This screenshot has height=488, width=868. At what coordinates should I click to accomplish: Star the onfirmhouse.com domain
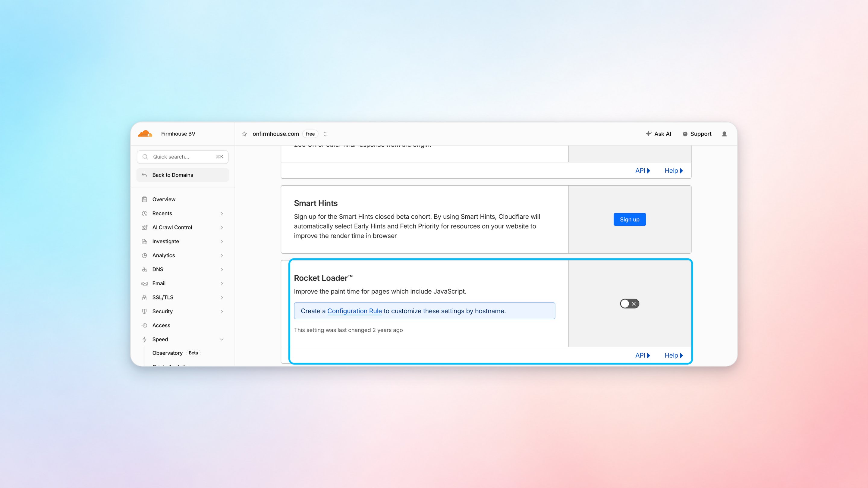pos(244,134)
